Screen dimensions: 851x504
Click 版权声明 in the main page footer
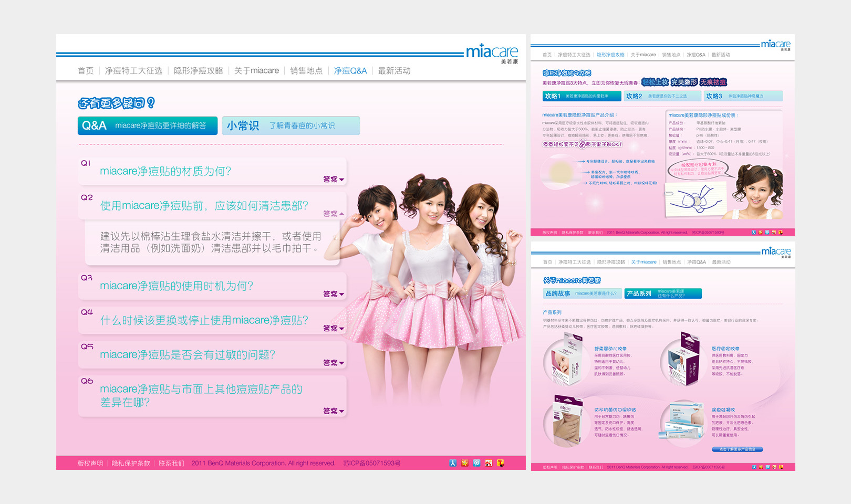(90, 463)
